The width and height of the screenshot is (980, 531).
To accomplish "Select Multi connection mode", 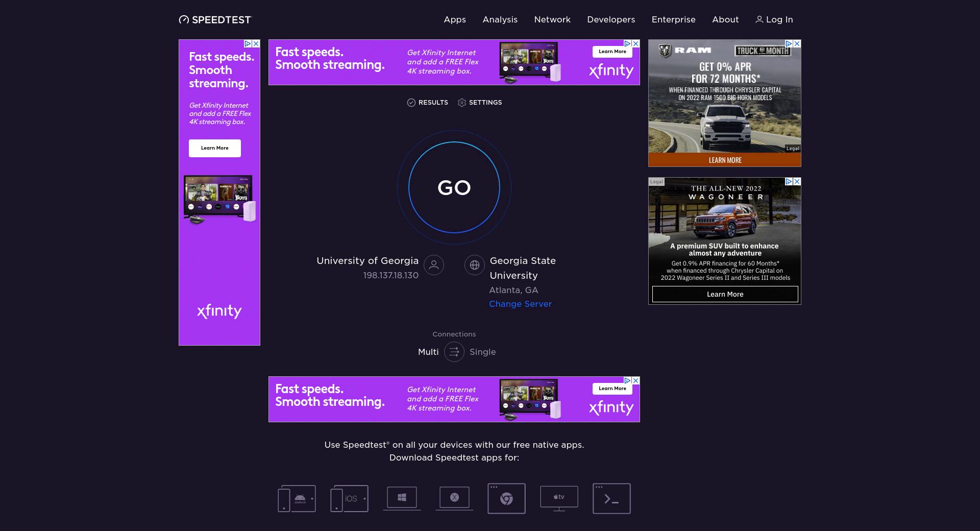I will click(x=428, y=352).
